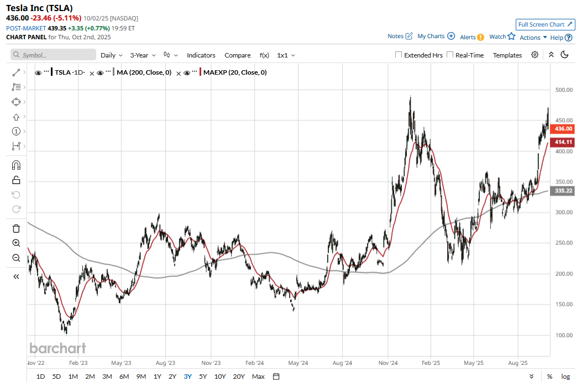This screenshot has width=582, height=392.
Task: Enable Real-Time checkbox
Action: coord(450,55)
